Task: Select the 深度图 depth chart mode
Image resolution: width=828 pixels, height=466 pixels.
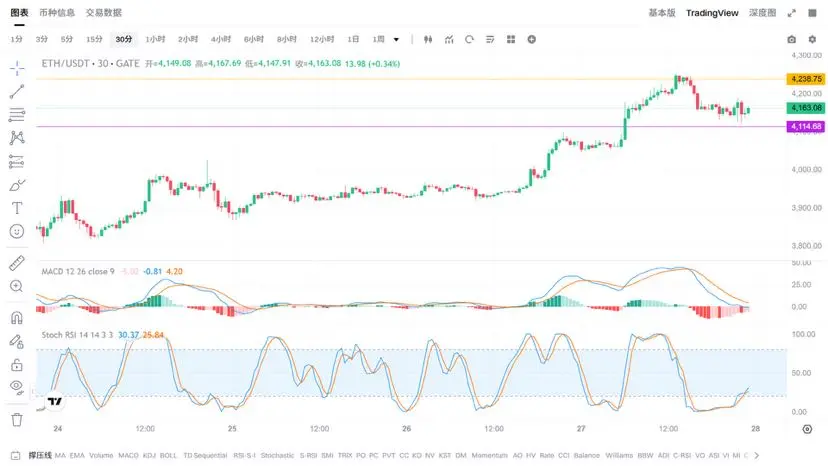Action: (763, 13)
